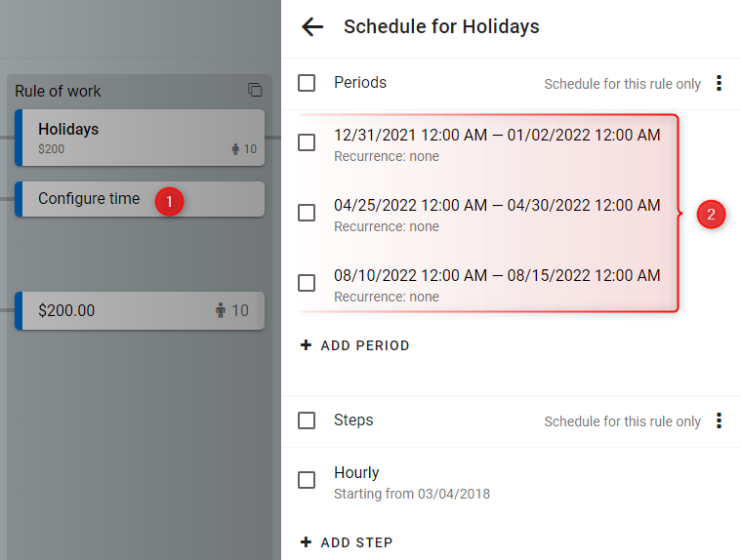Click the ADD PERIOD button
741x560 pixels.
click(355, 345)
